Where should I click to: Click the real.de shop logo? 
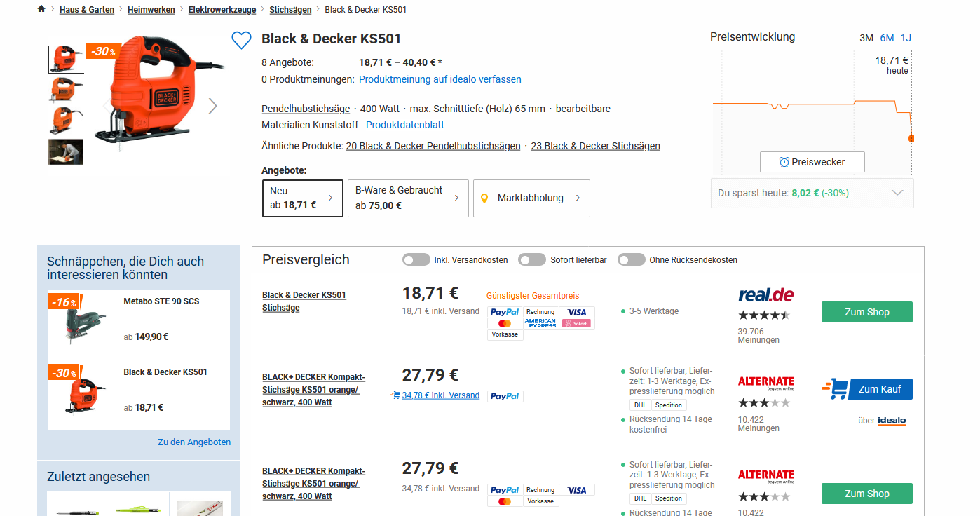[765, 295]
